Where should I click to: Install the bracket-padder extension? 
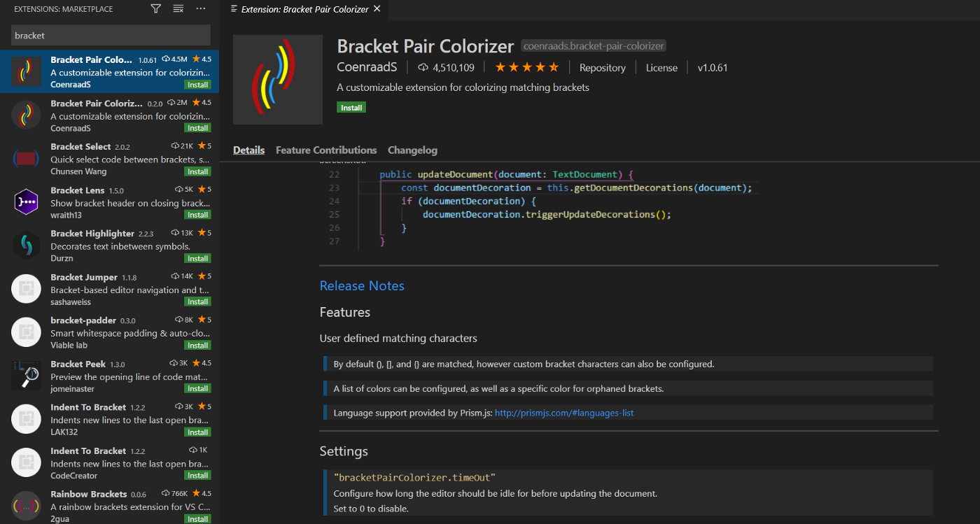(197, 345)
